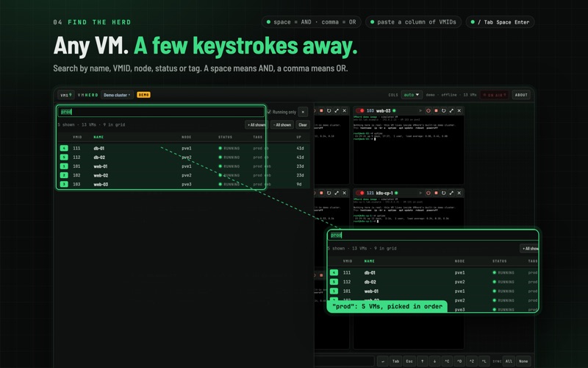Close search panel with the × button
Screen dimensions: 588x368
303,112
